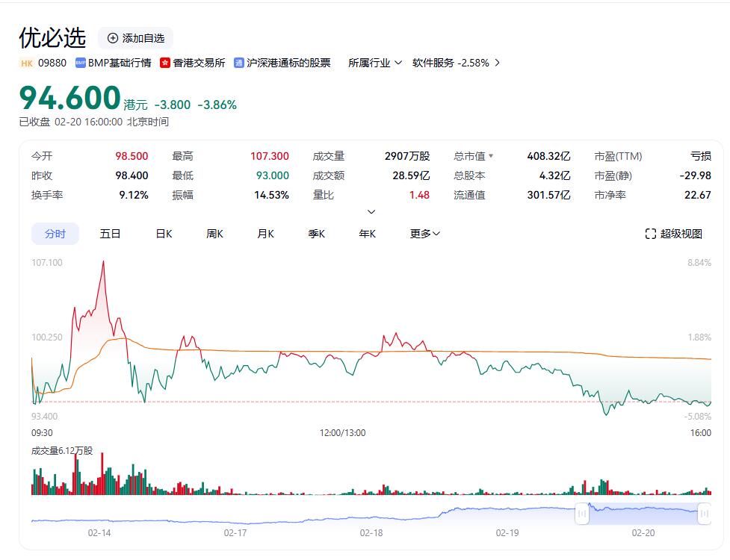Click the 02-19 date on the timeline
730x560 pixels.
tap(507, 533)
